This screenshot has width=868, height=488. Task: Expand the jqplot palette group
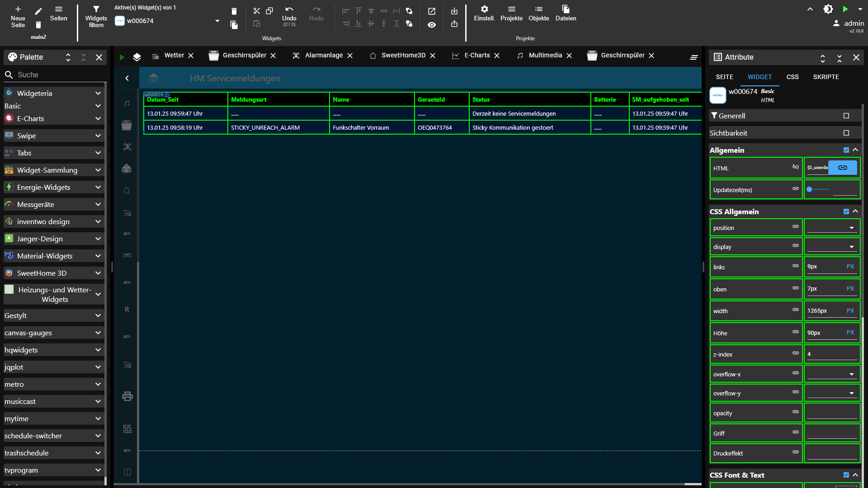[x=53, y=367]
